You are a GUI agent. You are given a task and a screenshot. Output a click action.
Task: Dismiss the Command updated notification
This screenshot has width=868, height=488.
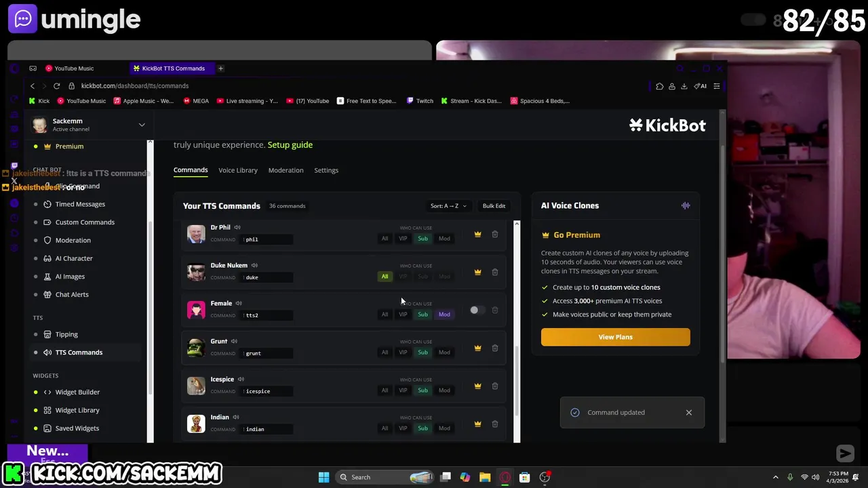[689, 413]
